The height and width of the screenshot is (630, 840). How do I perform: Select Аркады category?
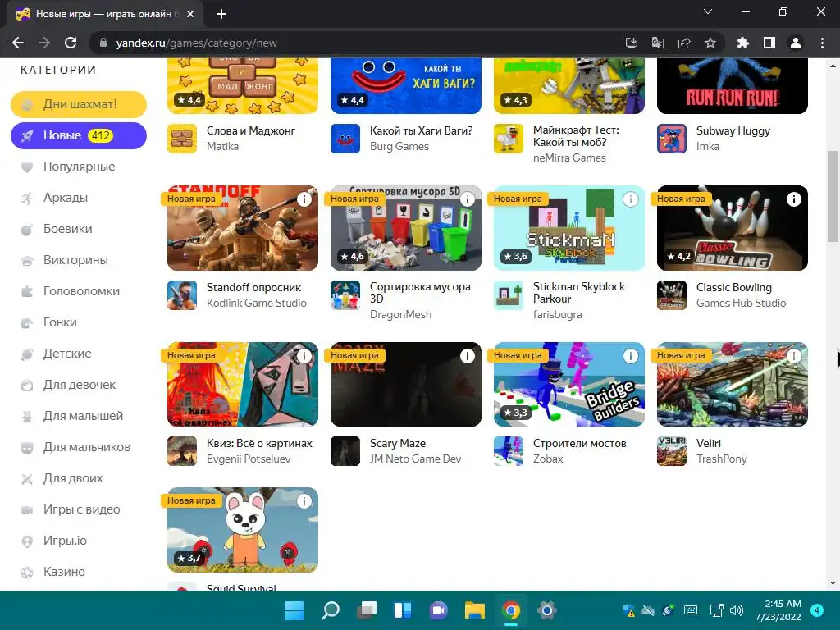[79, 198]
